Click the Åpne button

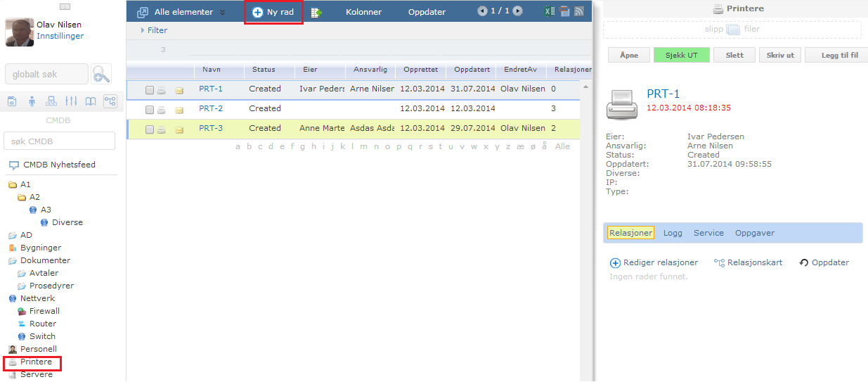coord(629,55)
